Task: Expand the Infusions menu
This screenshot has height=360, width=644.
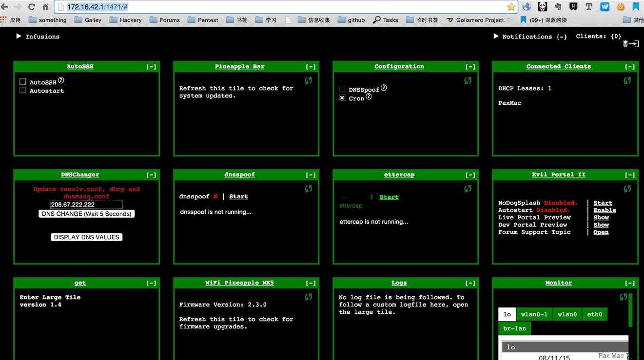Action: coord(38,37)
